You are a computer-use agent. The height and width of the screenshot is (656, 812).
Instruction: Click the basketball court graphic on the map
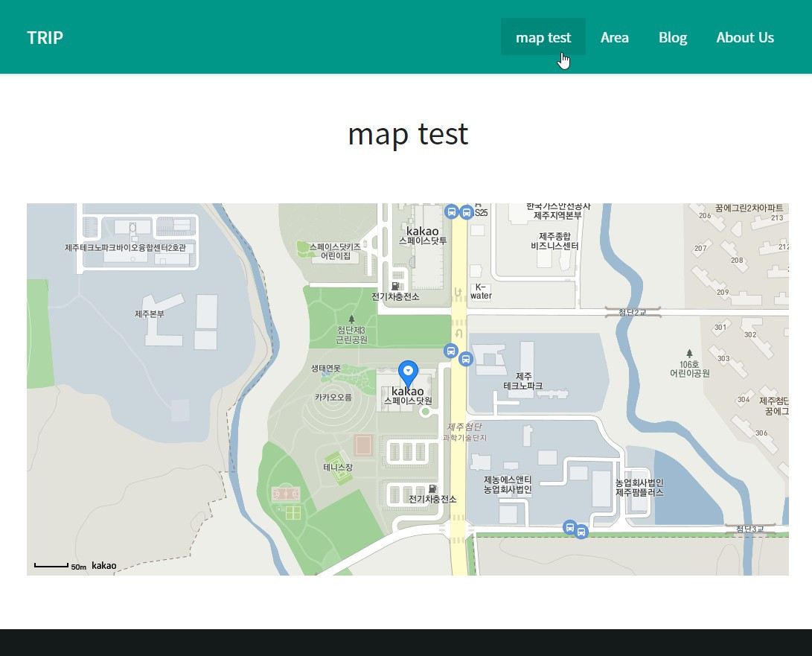[x=285, y=494]
